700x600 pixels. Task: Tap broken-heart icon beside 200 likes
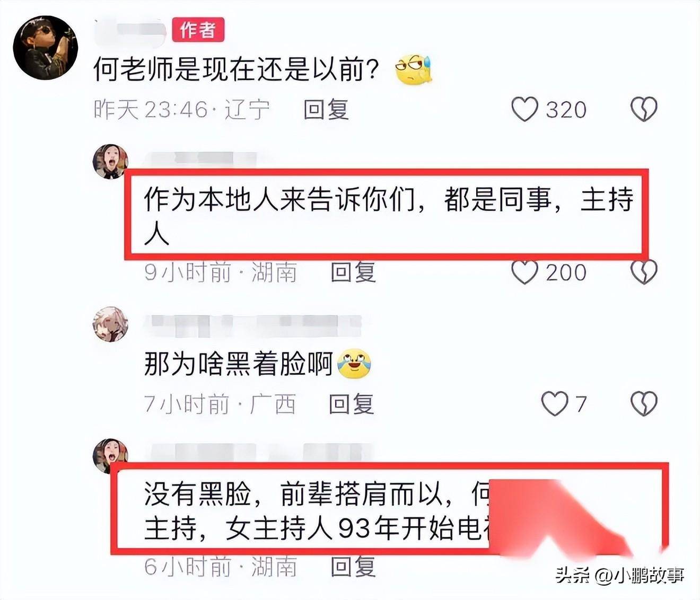[x=644, y=272]
